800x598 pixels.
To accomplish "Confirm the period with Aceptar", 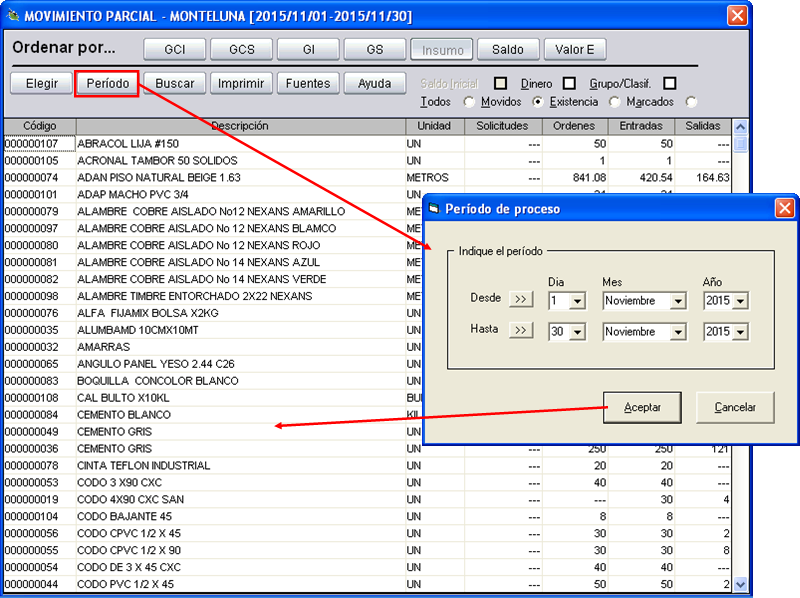I will [642, 407].
